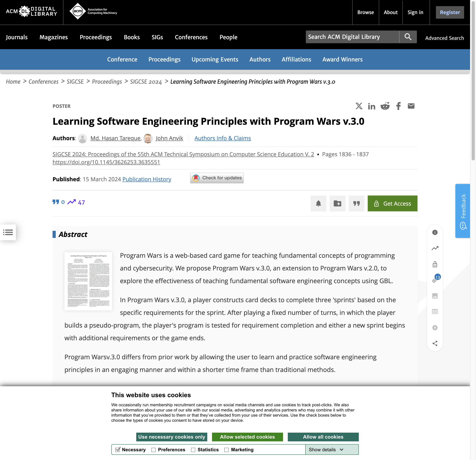Screen dimensions: 476x460
Task: Share the article on LinkedIn
Action: coord(372,106)
